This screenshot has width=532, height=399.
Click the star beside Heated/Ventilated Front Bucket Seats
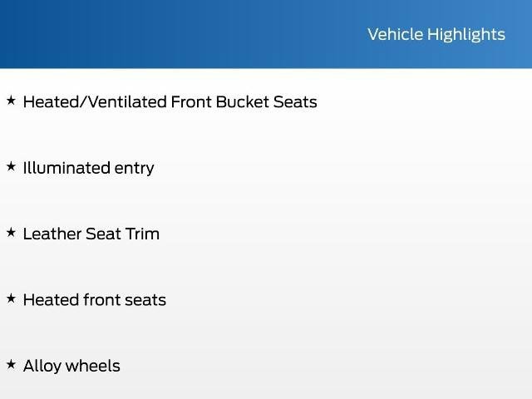pos(11,101)
